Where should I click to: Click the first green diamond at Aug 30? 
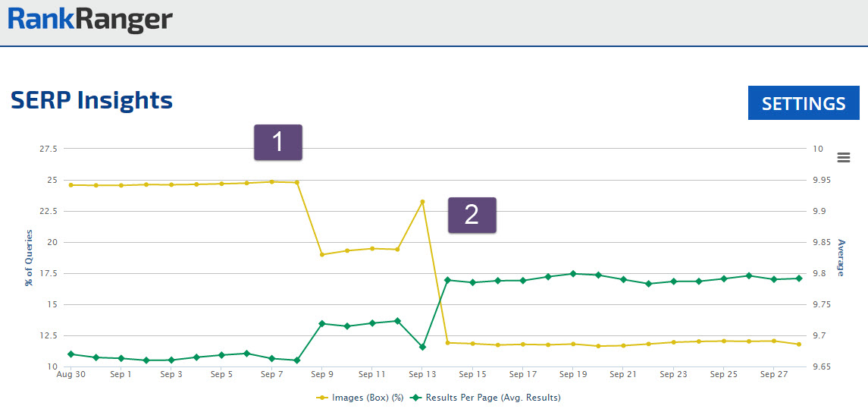pyautogui.click(x=71, y=354)
